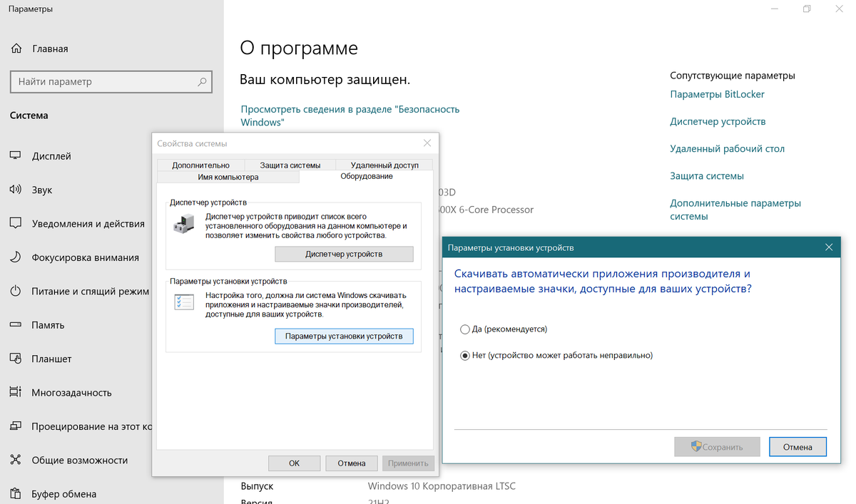The height and width of the screenshot is (504, 856).
Task: Click Применить in Свойства системы
Action: pos(408,463)
